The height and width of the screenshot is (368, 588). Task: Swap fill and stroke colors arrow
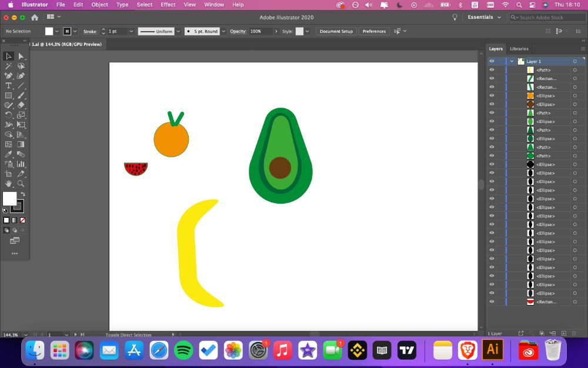pos(23,194)
